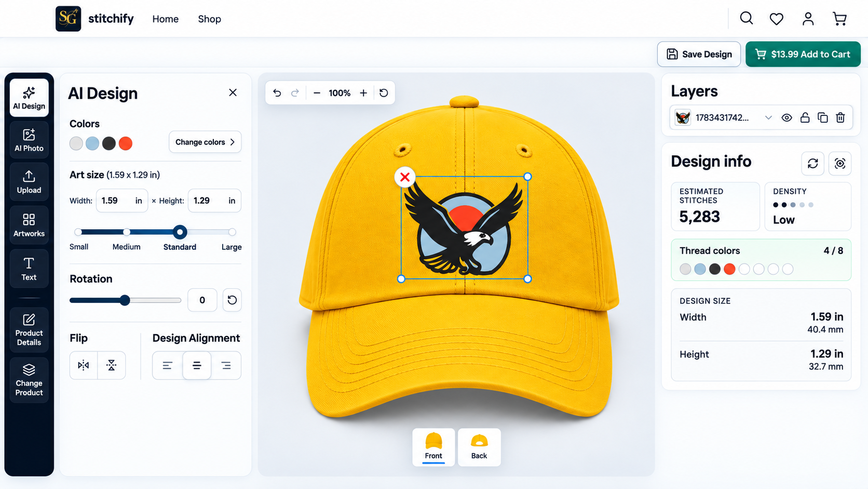Remove design with red X handle
The height and width of the screenshot is (489, 868).
click(x=405, y=177)
